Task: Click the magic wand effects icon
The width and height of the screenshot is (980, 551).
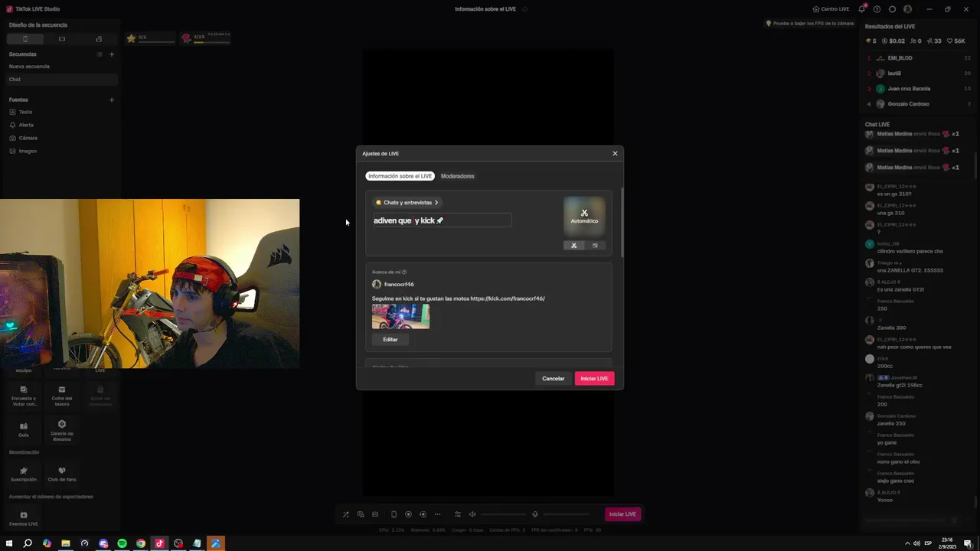Action: point(346,514)
